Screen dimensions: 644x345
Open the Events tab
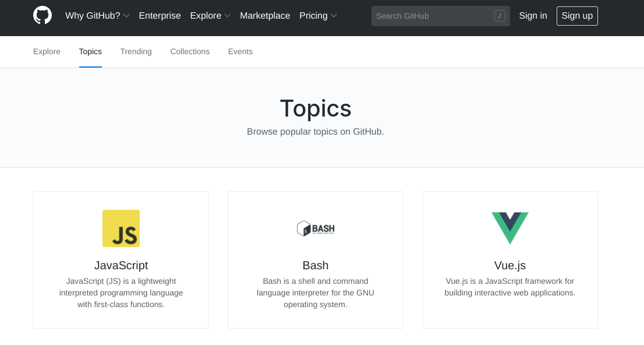coord(240,52)
